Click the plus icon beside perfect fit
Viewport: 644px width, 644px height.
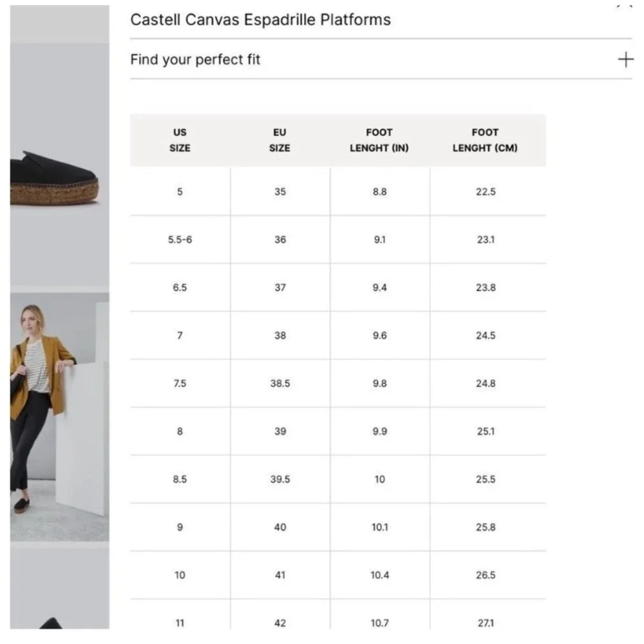tap(625, 59)
